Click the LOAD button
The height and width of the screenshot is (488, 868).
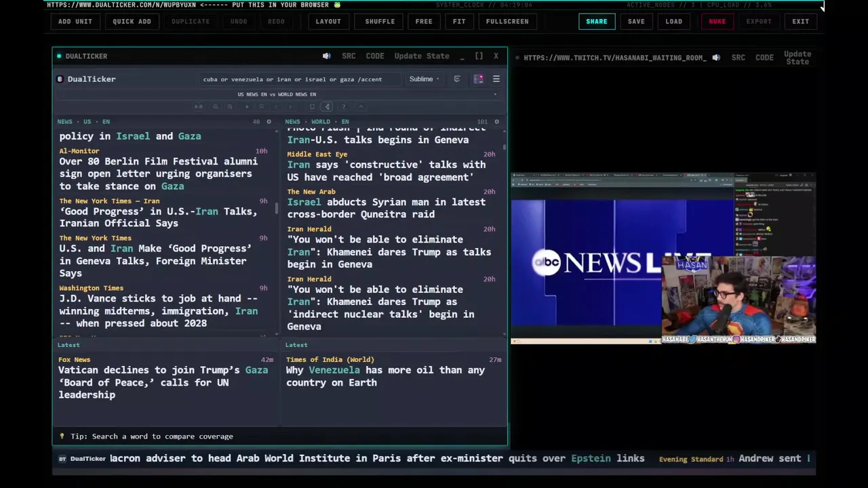[673, 22]
